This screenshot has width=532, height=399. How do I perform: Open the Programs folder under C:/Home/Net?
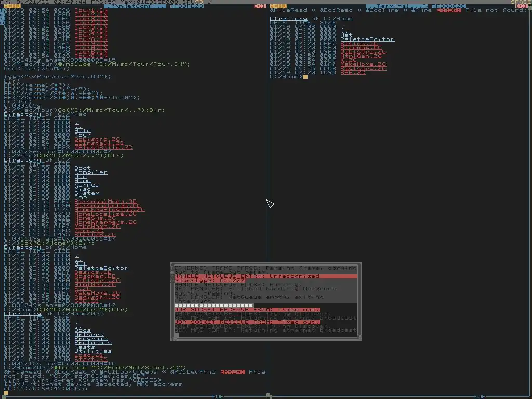coord(91,339)
